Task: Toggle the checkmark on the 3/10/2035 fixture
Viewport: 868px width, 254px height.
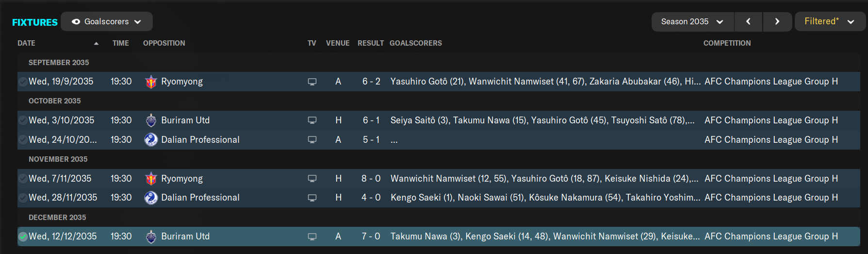Action: [x=23, y=120]
